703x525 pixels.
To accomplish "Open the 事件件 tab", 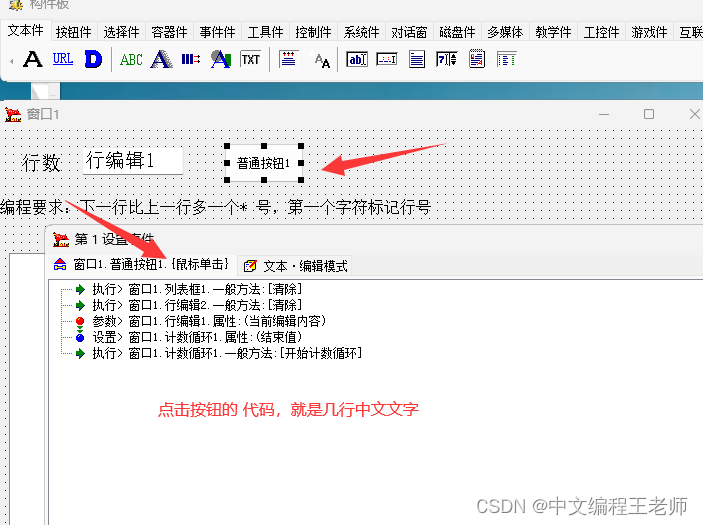I will [217, 32].
